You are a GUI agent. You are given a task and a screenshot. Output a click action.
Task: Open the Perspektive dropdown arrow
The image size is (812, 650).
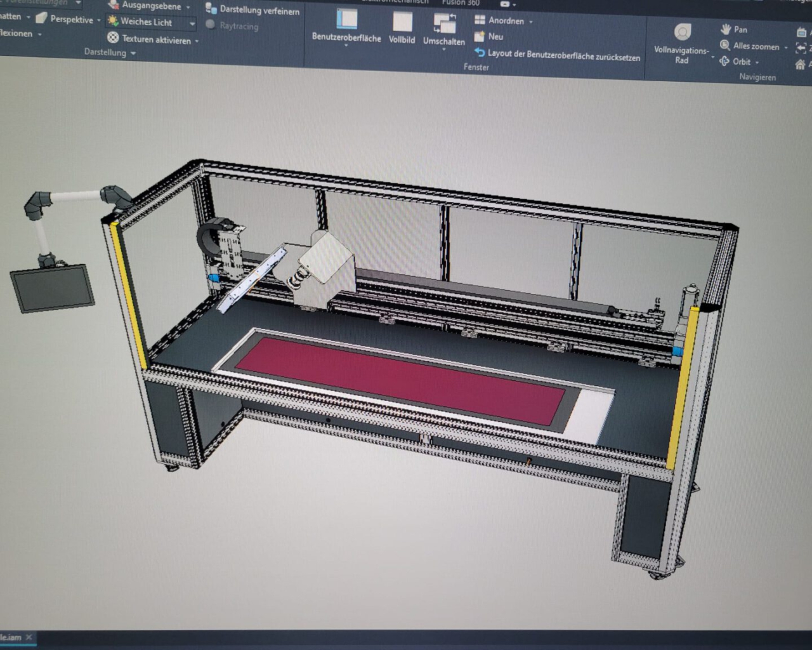click(x=99, y=20)
